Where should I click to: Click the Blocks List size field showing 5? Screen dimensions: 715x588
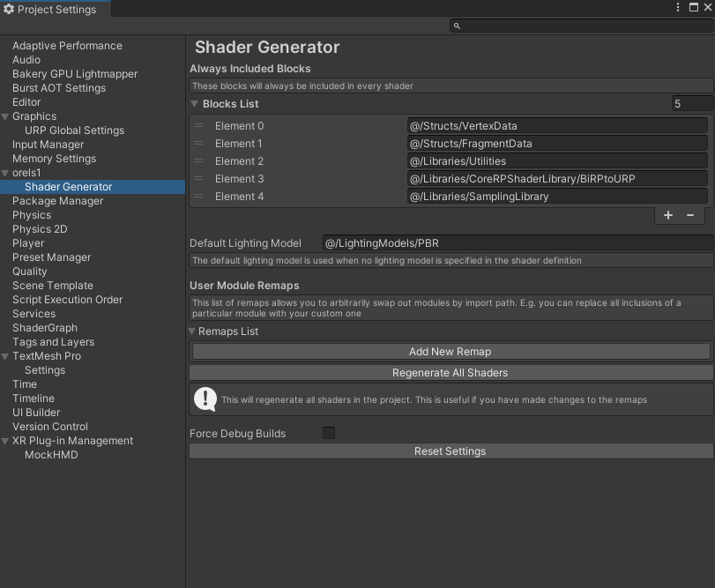[691, 103]
